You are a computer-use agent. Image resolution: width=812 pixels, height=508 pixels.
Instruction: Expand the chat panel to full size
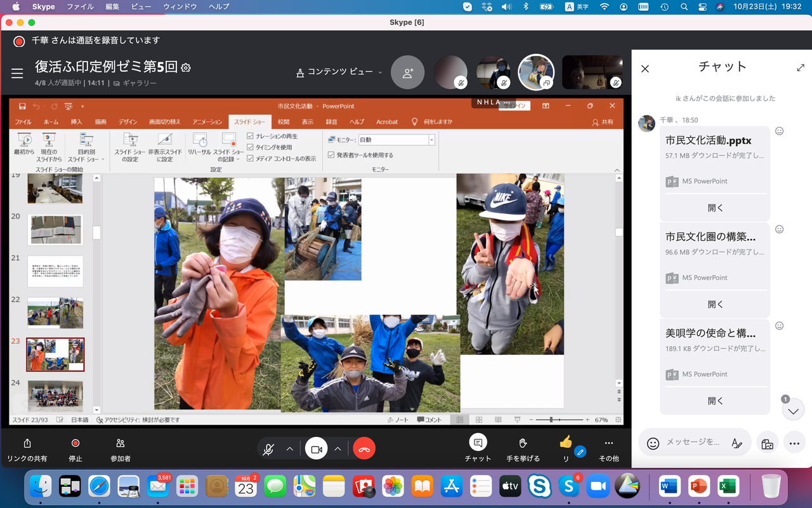click(x=801, y=68)
